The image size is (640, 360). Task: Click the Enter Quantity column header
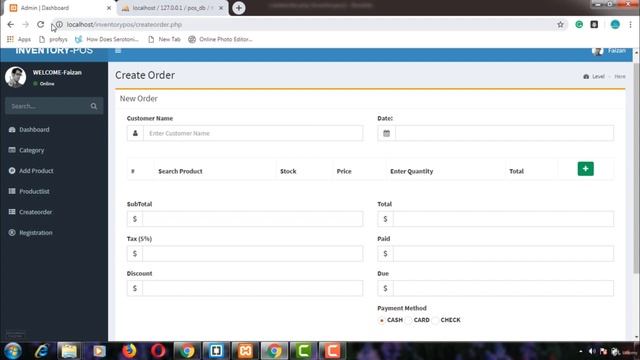tap(411, 171)
